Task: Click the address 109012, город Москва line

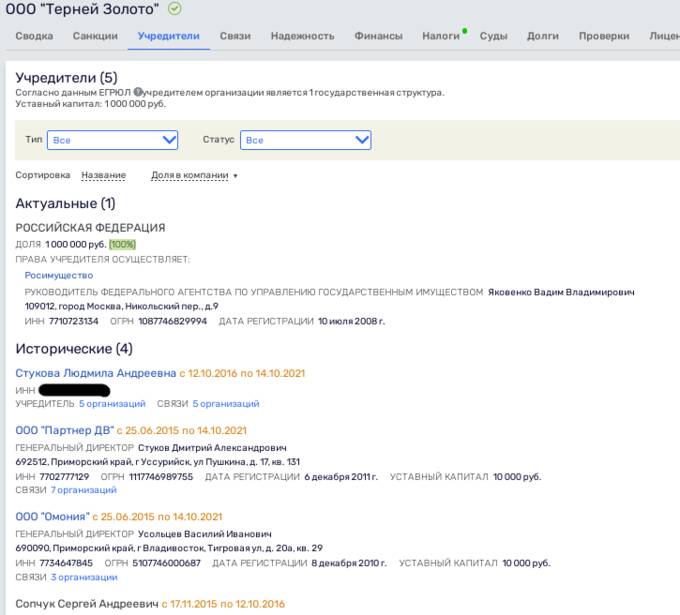Action: tap(121, 306)
